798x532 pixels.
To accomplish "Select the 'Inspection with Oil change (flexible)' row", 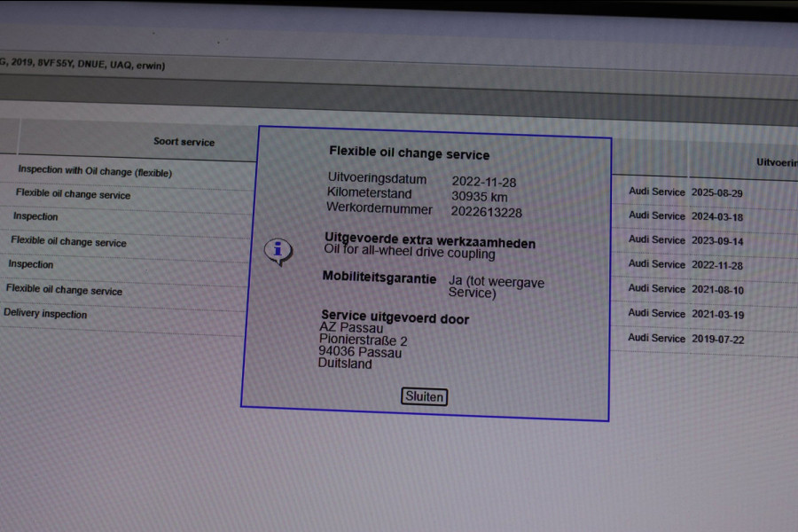I will pos(95,171).
